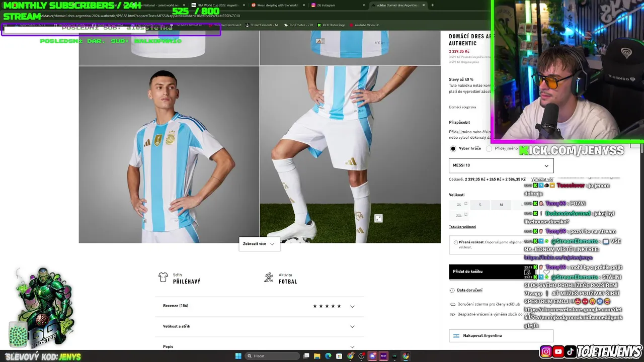The height and width of the screenshot is (362, 644).
Task: Click the 'Vymazat vše' link
Action: 542,179
